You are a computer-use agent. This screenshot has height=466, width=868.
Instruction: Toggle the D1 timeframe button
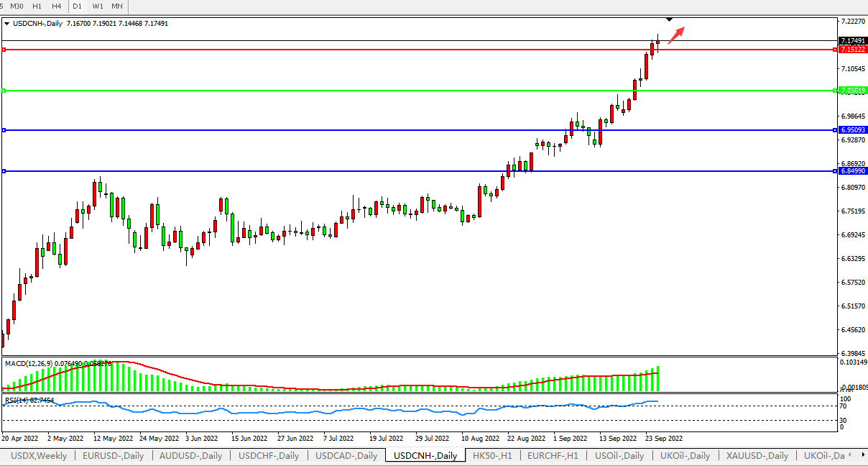coord(77,6)
